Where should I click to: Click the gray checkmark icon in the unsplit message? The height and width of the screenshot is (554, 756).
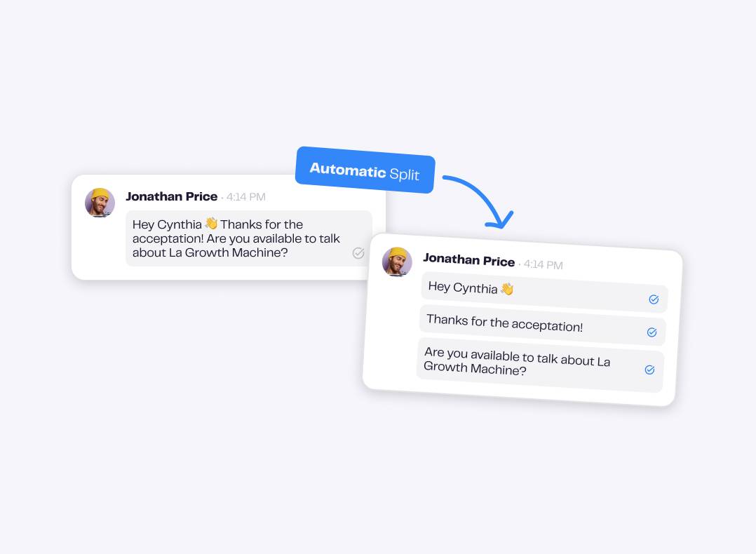point(358,252)
